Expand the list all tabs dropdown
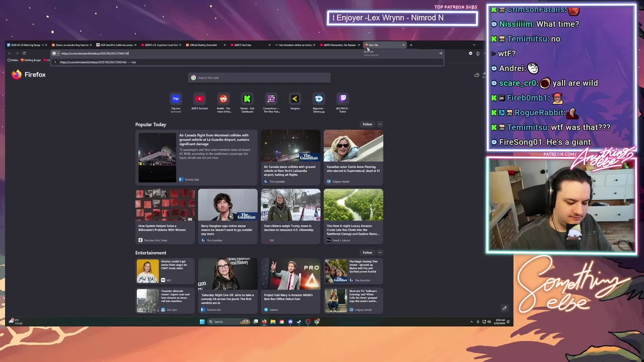 pyautogui.click(x=474, y=45)
